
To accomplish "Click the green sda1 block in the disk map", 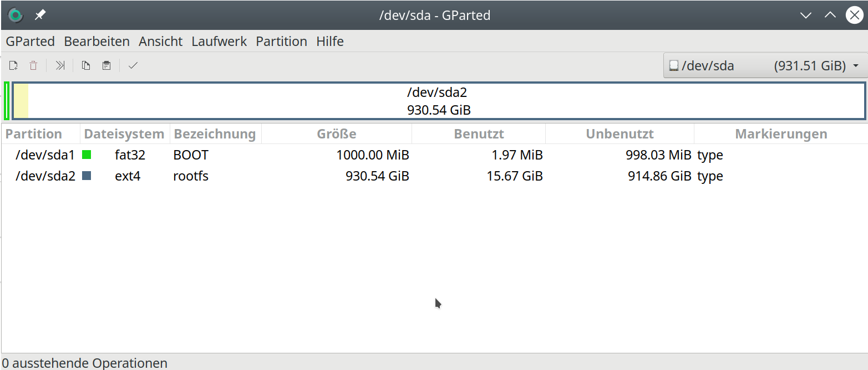I will [x=7, y=101].
